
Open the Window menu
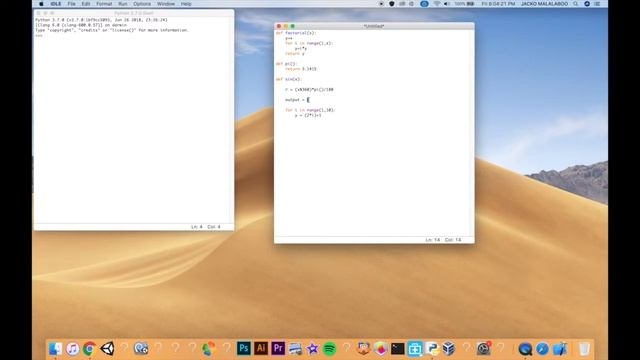[166, 4]
